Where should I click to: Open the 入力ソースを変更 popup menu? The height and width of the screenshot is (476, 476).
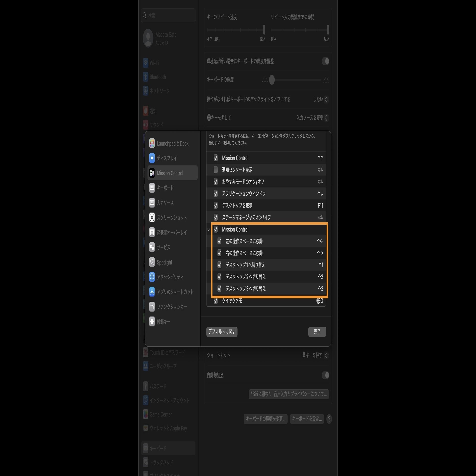(312, 118)
